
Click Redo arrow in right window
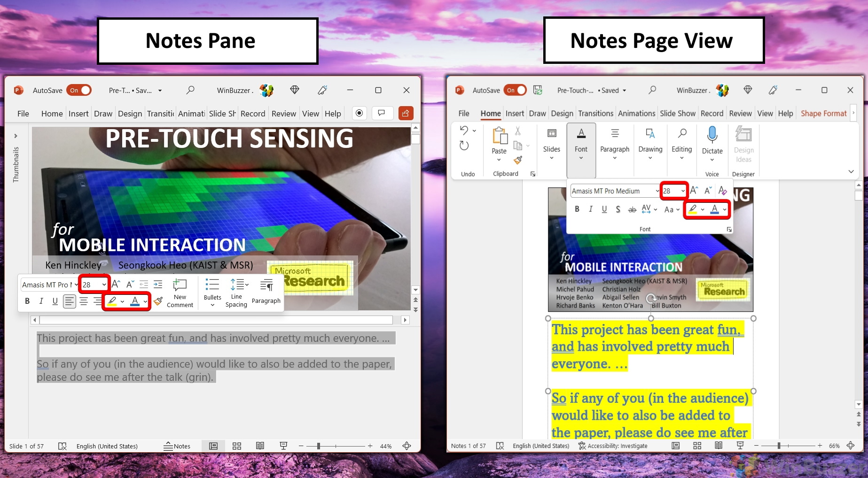point(464,146)
